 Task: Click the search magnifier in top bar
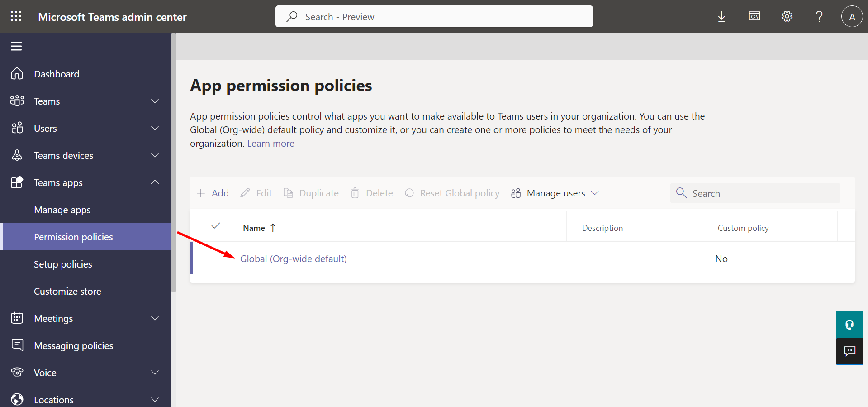(x=292, y=17)
